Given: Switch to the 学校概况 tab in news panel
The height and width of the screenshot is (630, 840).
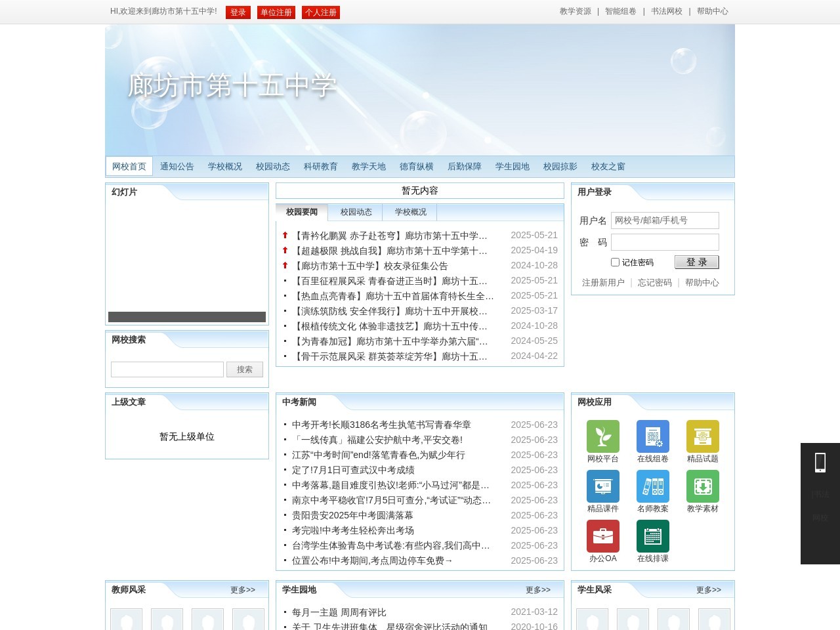Looking at the screenshot, I should pos(411,212).
